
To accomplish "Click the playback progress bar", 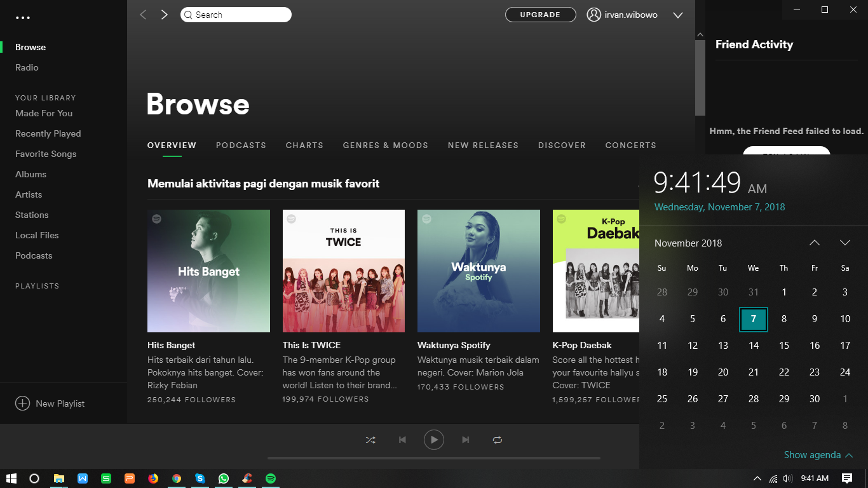I will pos(434,457).
